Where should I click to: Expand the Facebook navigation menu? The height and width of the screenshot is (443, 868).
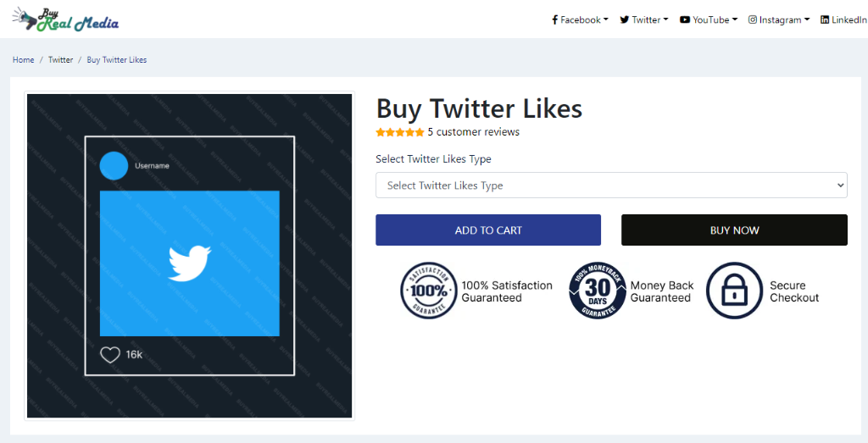click(580, 20)
